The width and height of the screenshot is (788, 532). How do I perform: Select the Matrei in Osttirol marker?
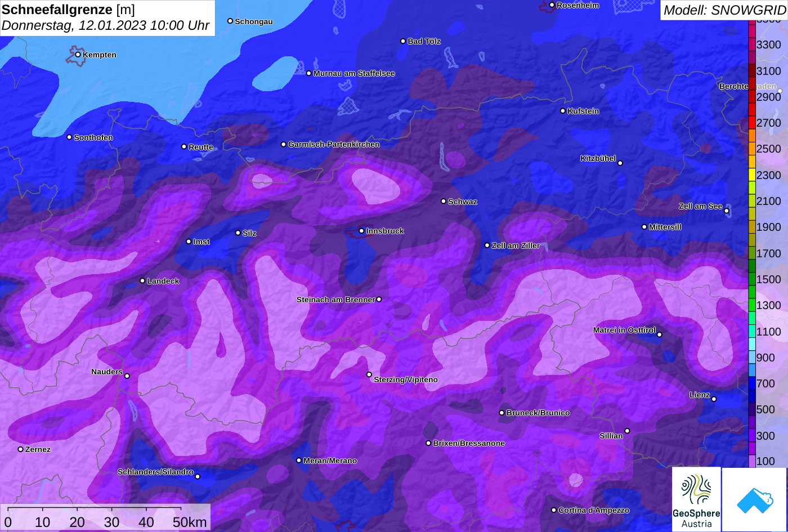[x=660, y=334]
